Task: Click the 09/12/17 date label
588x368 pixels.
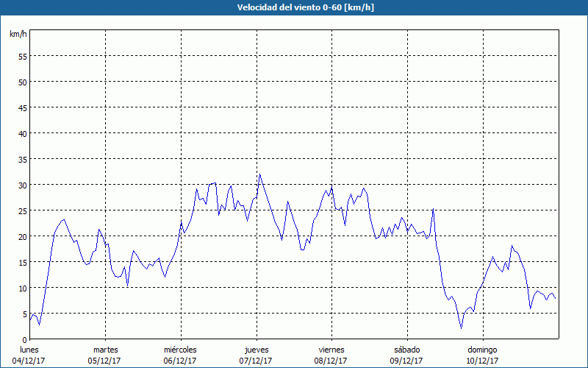Action: (406, 361)
